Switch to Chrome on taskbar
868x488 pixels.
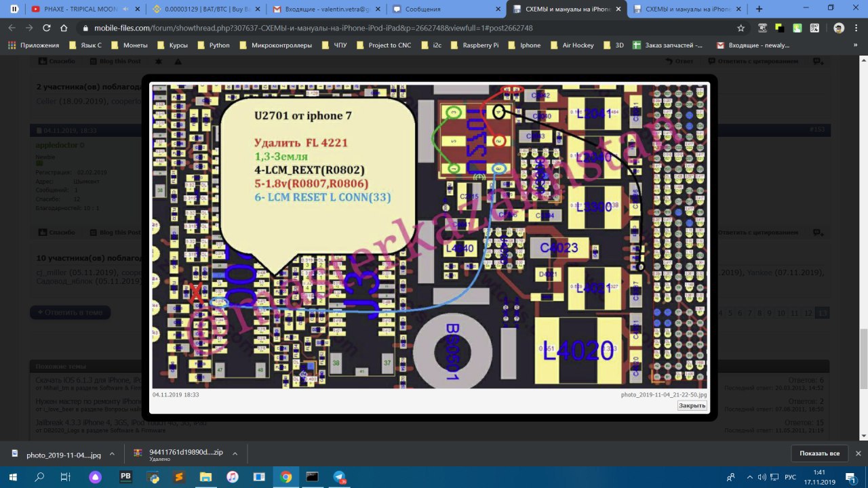[286, 477]
